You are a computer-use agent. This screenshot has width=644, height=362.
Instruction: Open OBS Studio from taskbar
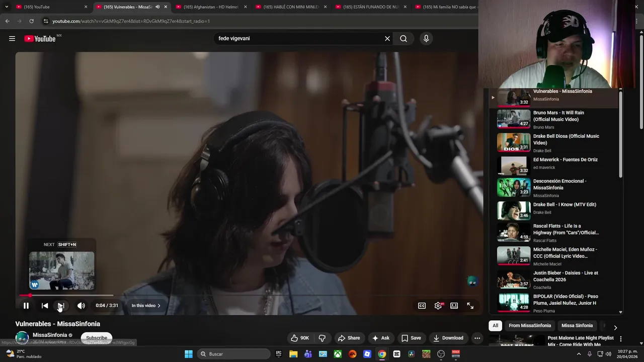point(441,354)
